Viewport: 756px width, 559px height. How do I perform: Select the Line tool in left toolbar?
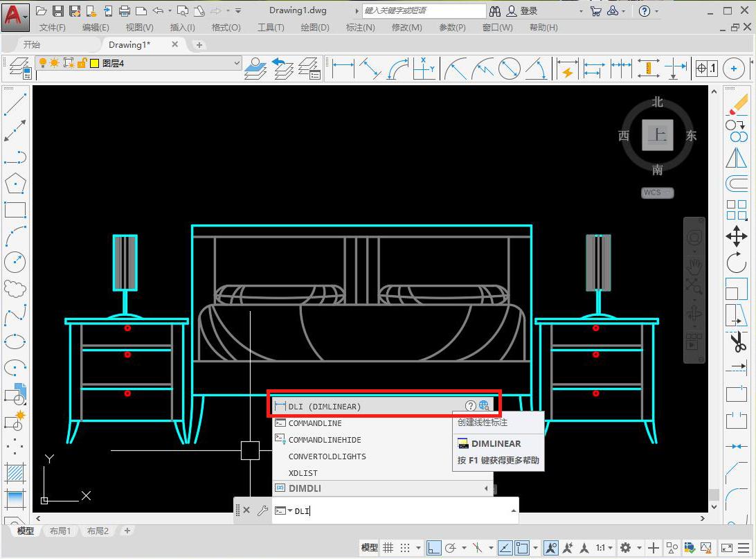[x=15, y=104]
